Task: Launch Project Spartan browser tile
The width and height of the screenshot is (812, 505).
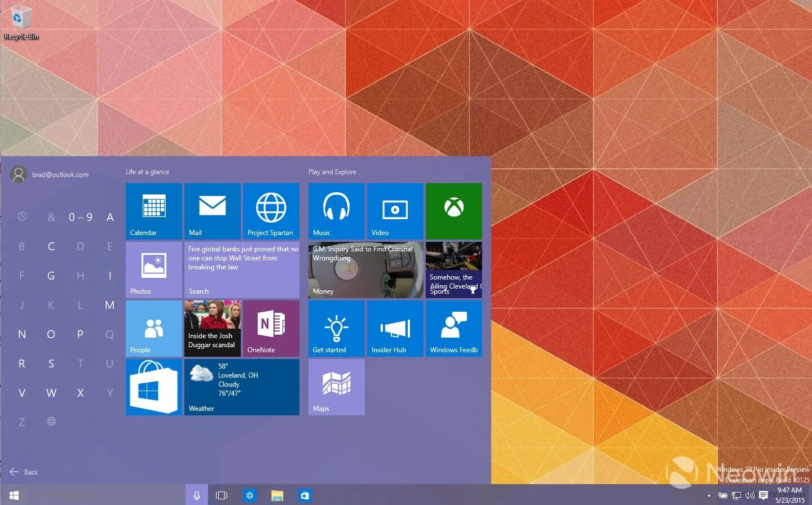Action: click(x=271, y=211)
